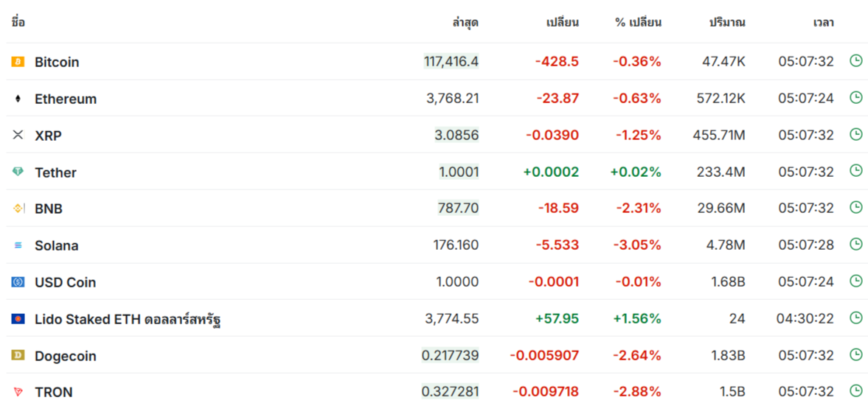Sort by the % เปลี่ยน column header
This screenshot has height=406, width=868.
pos(638,23)
